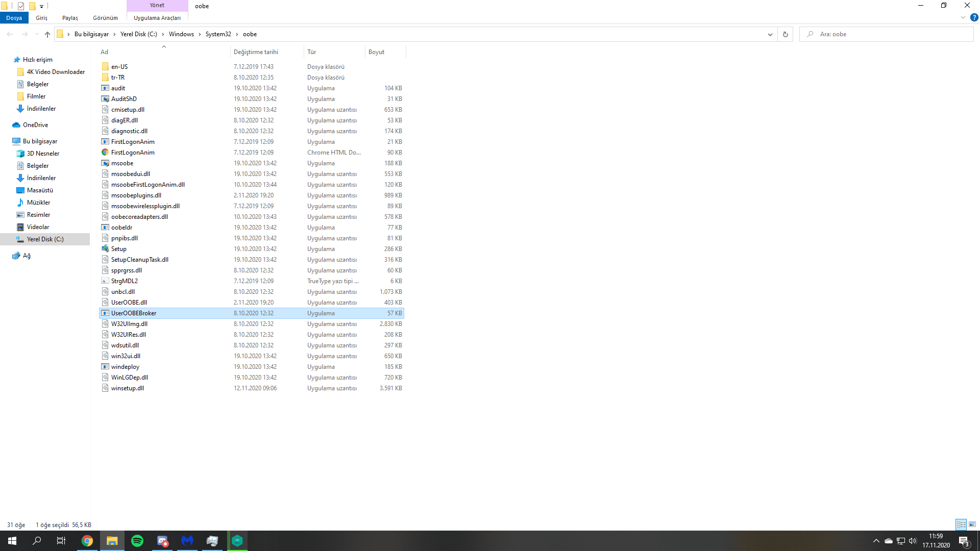Expand the ribbon with chevron arrow
This screenshot has width=980, height=551.
tap(963, 17)
